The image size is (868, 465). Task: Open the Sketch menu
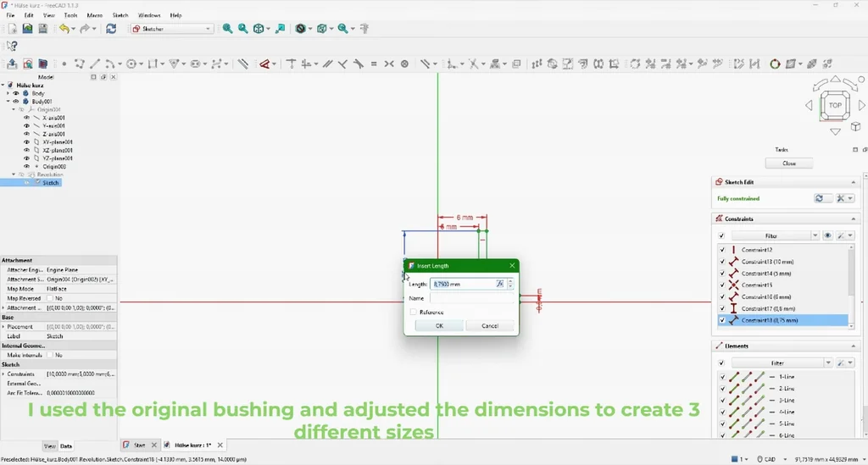coord(120,15)
